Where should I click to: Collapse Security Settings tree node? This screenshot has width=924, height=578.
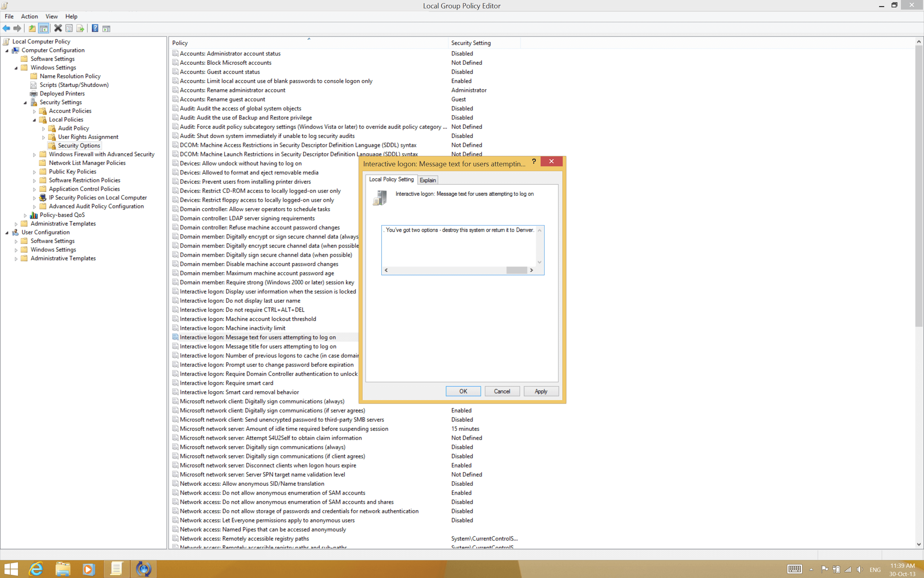[x=25, y=102]
